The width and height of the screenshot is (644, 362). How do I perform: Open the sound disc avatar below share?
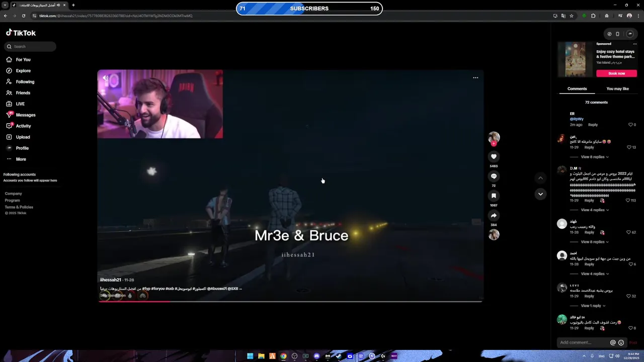[x=494, y=235]
